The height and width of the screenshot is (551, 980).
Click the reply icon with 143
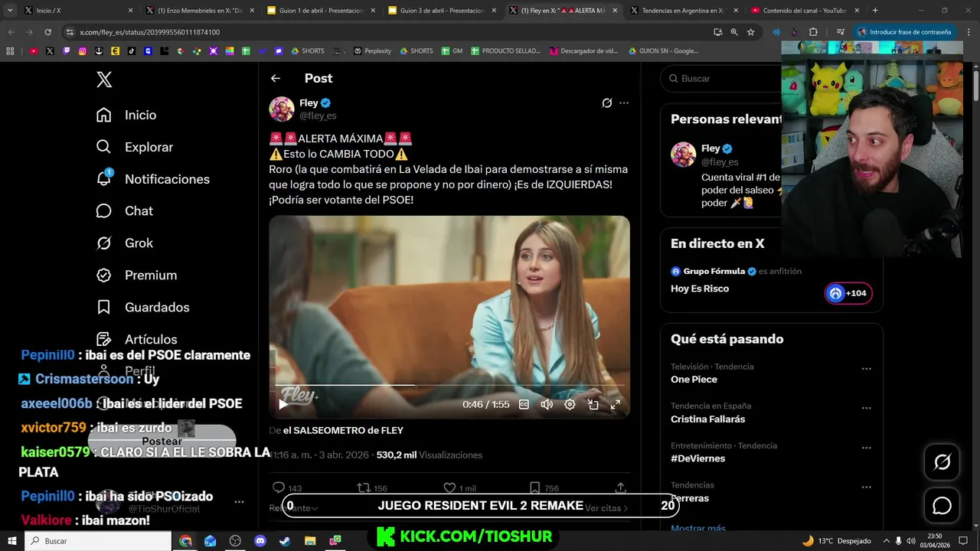[x=286, y=487]
